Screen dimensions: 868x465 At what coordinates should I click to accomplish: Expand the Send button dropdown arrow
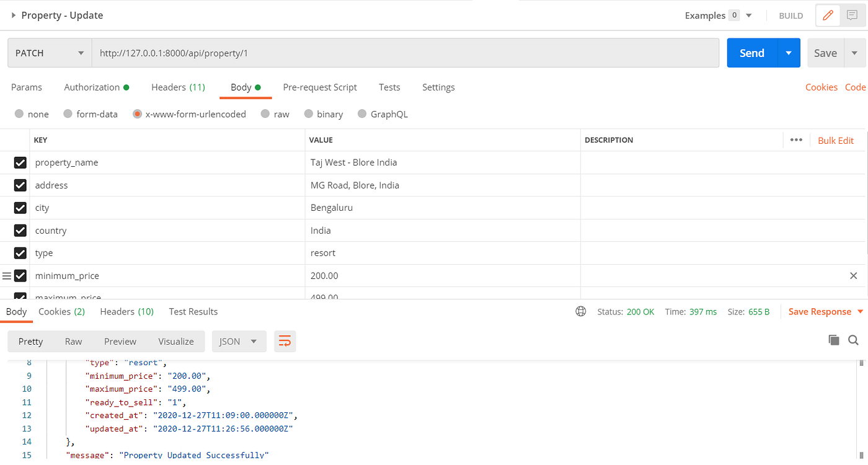(789, 53)
